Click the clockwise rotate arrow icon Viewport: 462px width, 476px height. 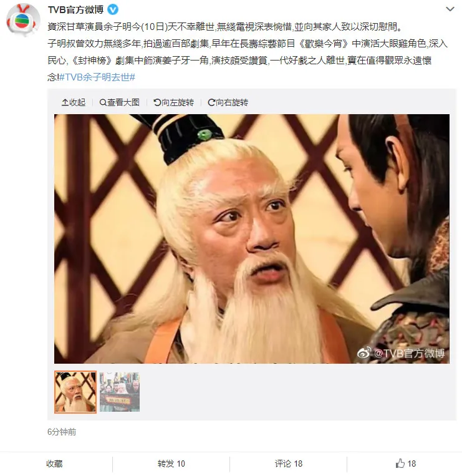click(x=211, y=102)
